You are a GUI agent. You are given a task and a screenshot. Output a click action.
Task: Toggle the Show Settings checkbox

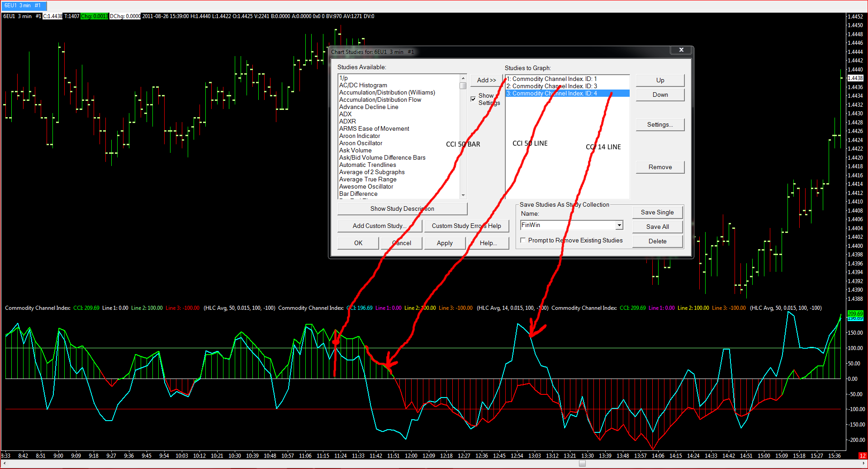pyautogui.click(x=473, y=99)
